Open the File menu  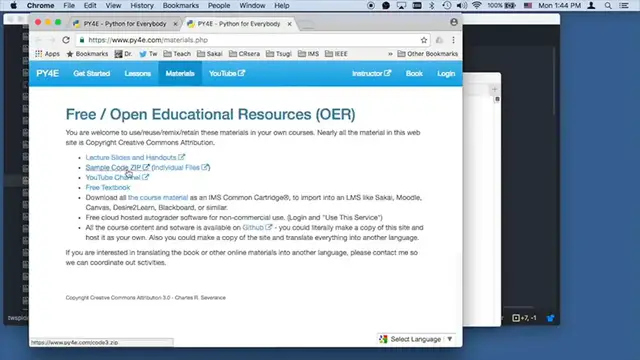click(x=69, y=6)
